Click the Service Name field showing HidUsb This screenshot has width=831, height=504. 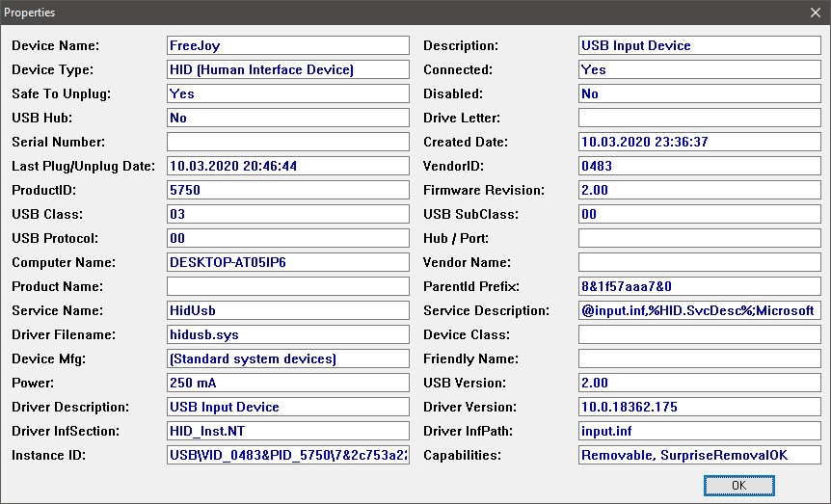click(288, 310)
